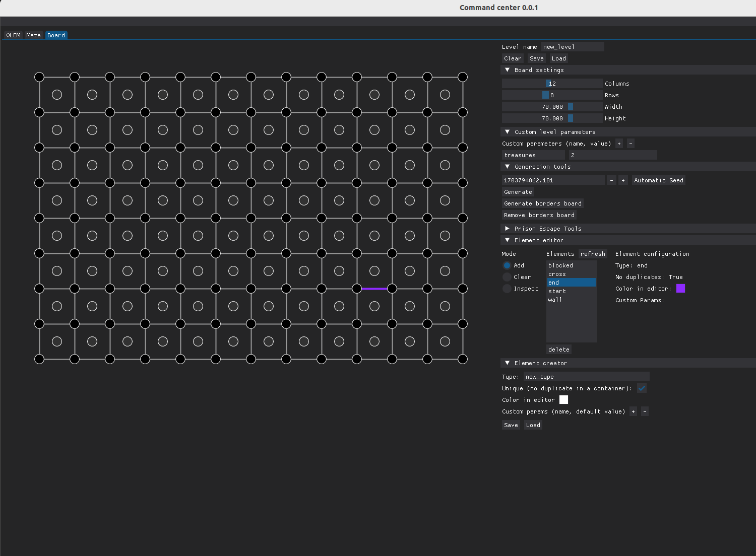Select the Inspect mode radio button
Screen dimensions: 756x556
[x=507, y=289]
